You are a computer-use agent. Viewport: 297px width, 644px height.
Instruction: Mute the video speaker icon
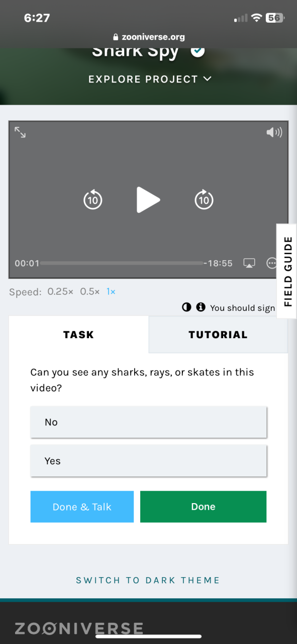[x=274, y=132]
